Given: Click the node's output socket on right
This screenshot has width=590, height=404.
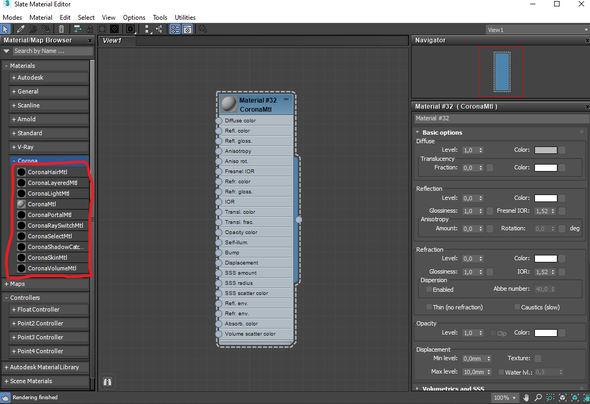Looking at the screenshot, I should [299, 219].
